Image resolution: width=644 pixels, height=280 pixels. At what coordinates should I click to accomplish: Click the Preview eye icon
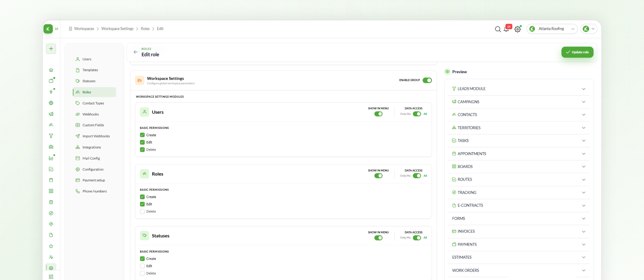[x=447, y=72]
